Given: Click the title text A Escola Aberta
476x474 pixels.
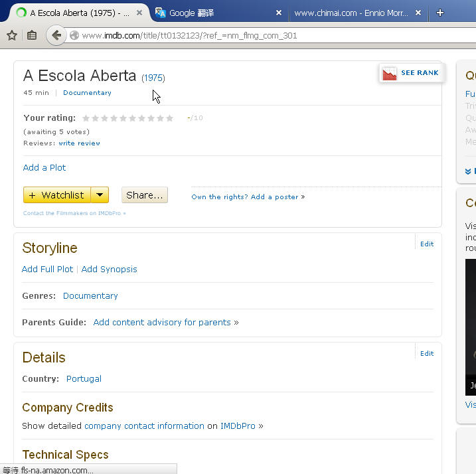Looking at the screenshot, I should point(80,76).
